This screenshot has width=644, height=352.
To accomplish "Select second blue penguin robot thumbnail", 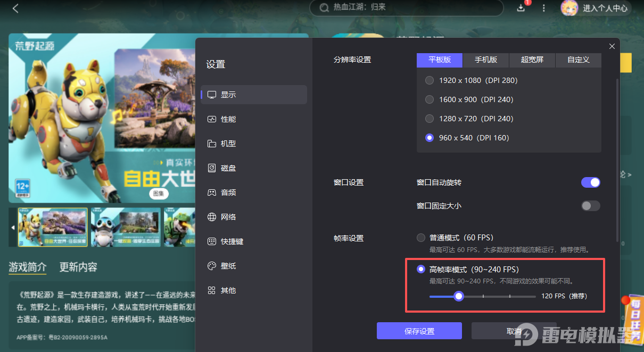I will tap(126, 228).
